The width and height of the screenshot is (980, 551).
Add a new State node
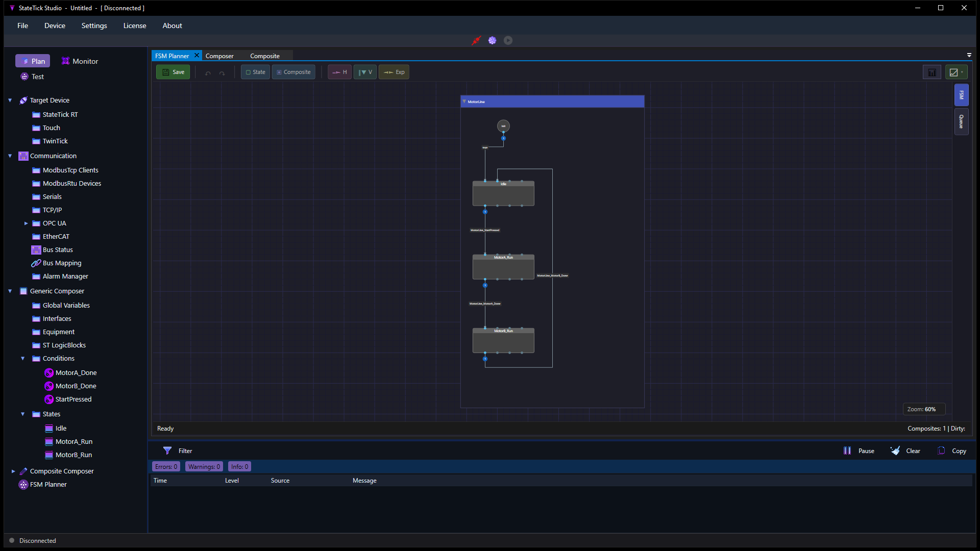(x=255, y=72)
